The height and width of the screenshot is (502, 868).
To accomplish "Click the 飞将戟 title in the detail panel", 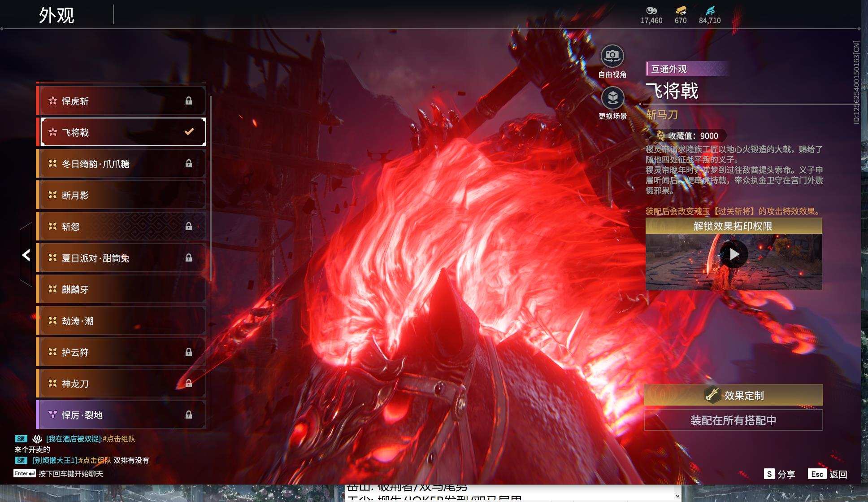I will point(672,91).
